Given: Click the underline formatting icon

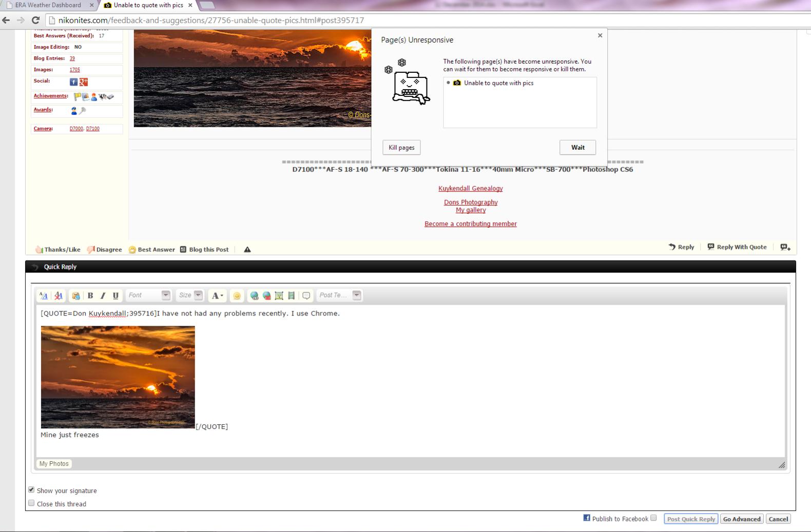Looking at the screenshot, I should pyautogui.click(x=115, y=295).
